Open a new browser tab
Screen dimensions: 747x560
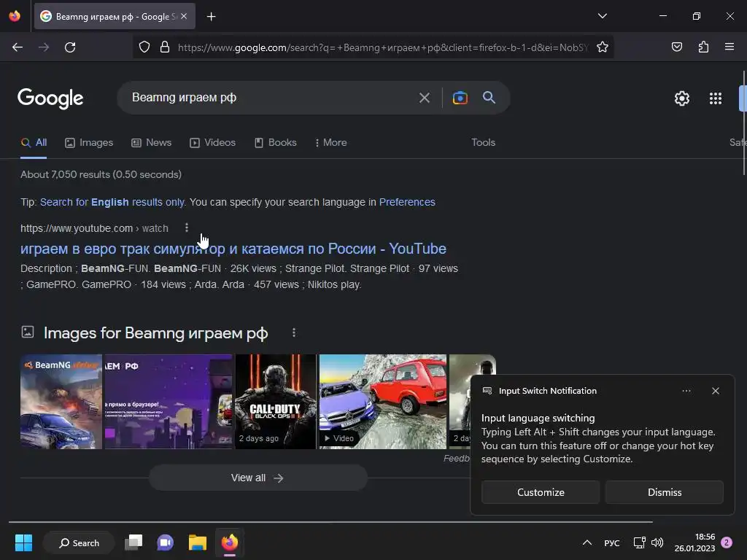tap(211, 17)
